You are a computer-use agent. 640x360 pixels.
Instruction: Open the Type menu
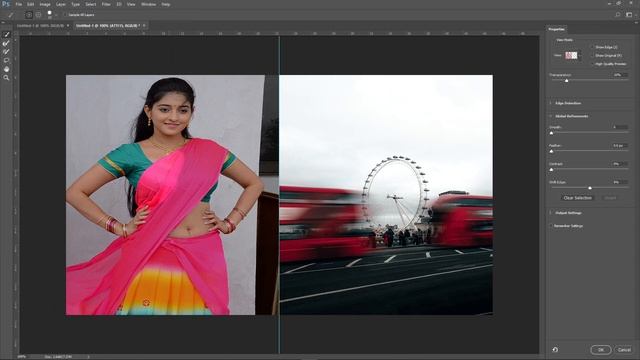(76, 4)
